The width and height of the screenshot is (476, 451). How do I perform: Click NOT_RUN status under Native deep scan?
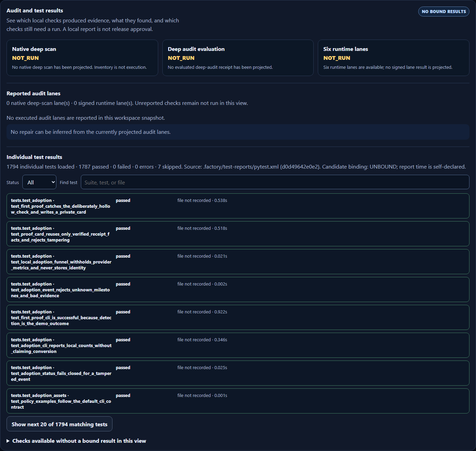point(25,58)
